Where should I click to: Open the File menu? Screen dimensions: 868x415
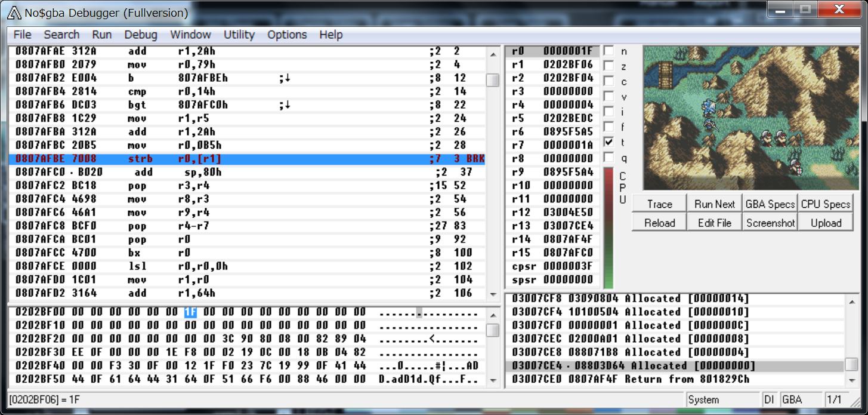point(22,35)
